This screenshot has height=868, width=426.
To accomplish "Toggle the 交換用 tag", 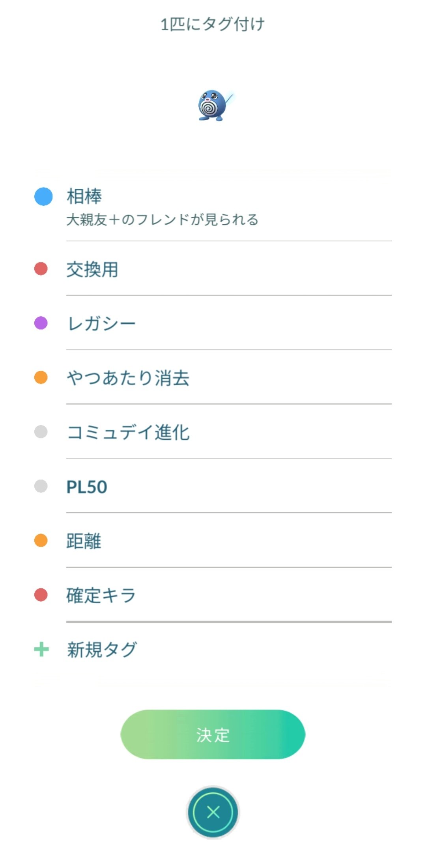I will (92, 270).
